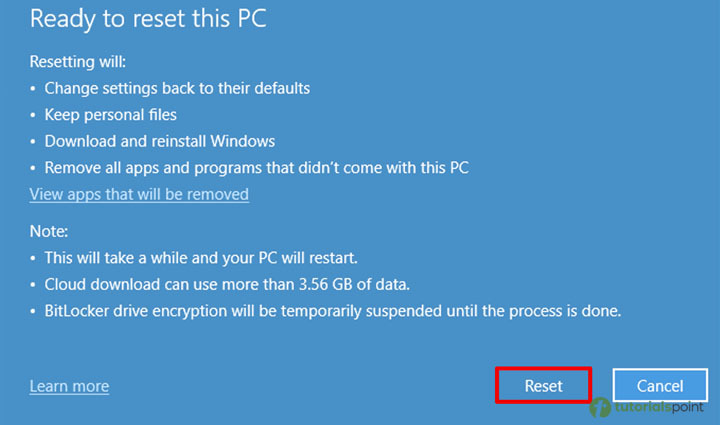Open View apps that will be removed

point(139,194)
